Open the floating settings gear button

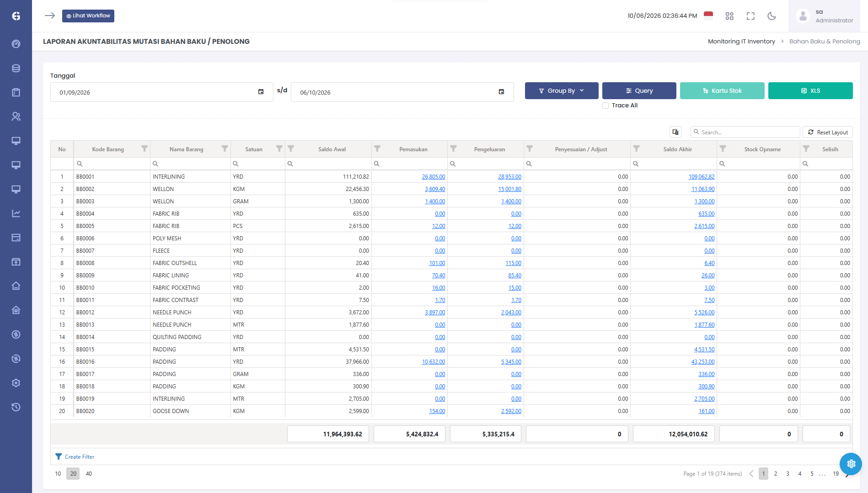tap(851, 464)
